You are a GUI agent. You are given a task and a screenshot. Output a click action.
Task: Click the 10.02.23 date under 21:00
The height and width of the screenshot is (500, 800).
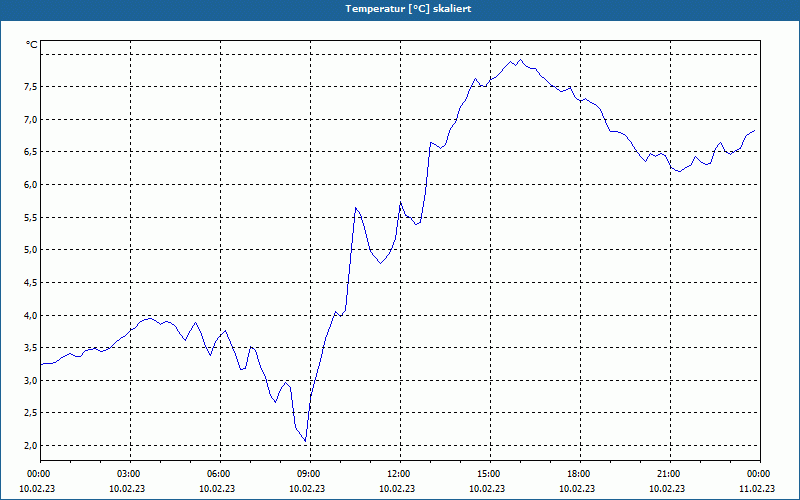tap(667, 488)
